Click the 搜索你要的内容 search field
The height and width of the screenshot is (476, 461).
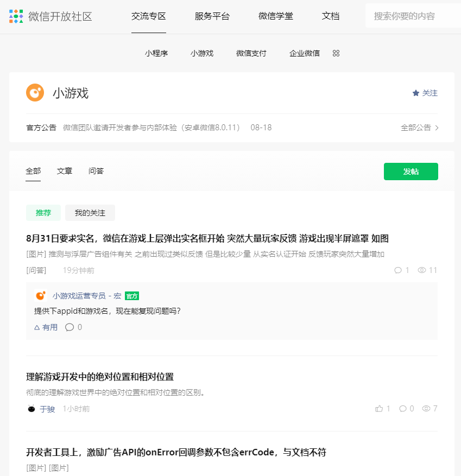coord(413,16)
